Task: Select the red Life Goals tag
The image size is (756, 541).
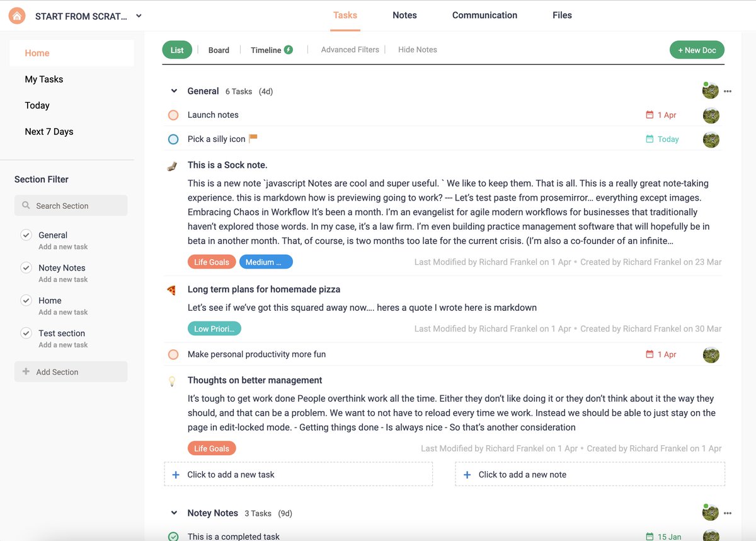Action: [212, 261]
